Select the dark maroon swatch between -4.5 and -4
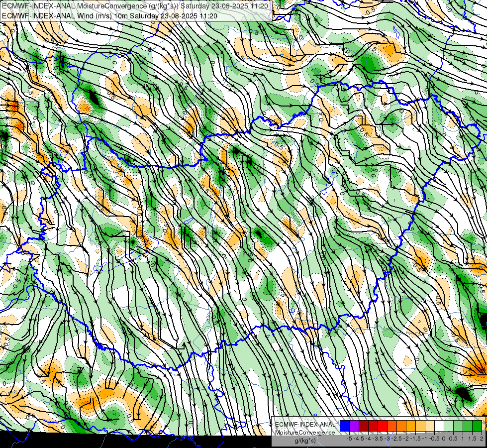487x448 pixels. point(364,426)
